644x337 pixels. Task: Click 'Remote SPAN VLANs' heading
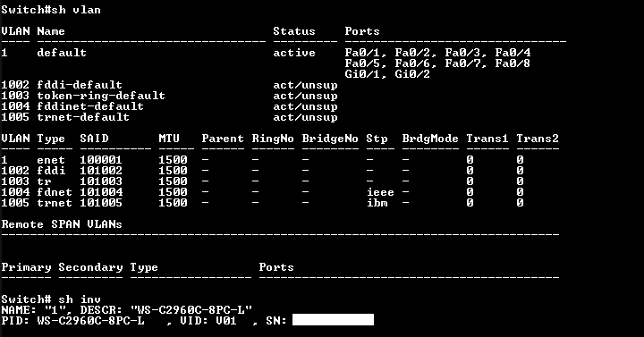click(x=62, y=224)
